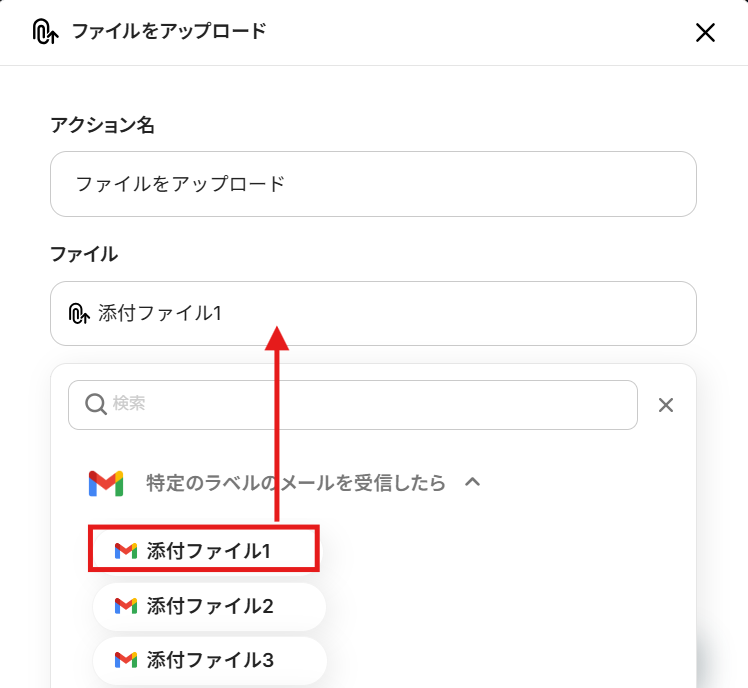This screenshot has height=688, width=748.
Task: Click the アクション名 label
Action: (103, 125)
